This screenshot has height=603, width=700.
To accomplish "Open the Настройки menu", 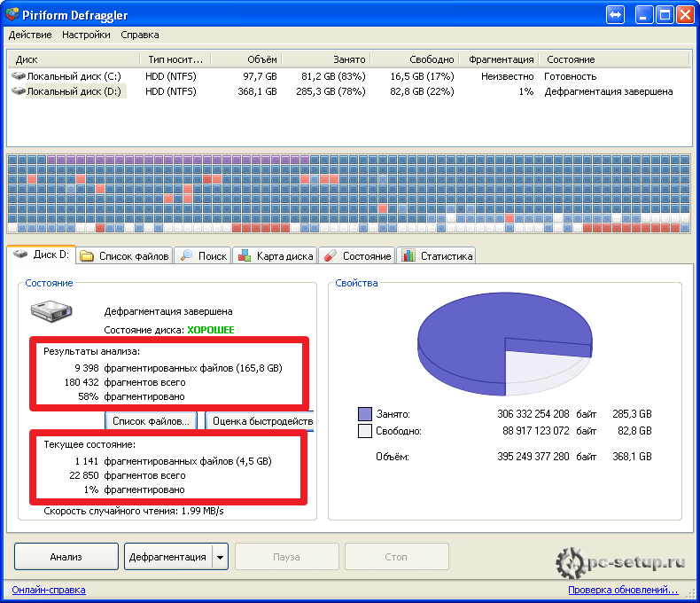I will pos(86,35).
